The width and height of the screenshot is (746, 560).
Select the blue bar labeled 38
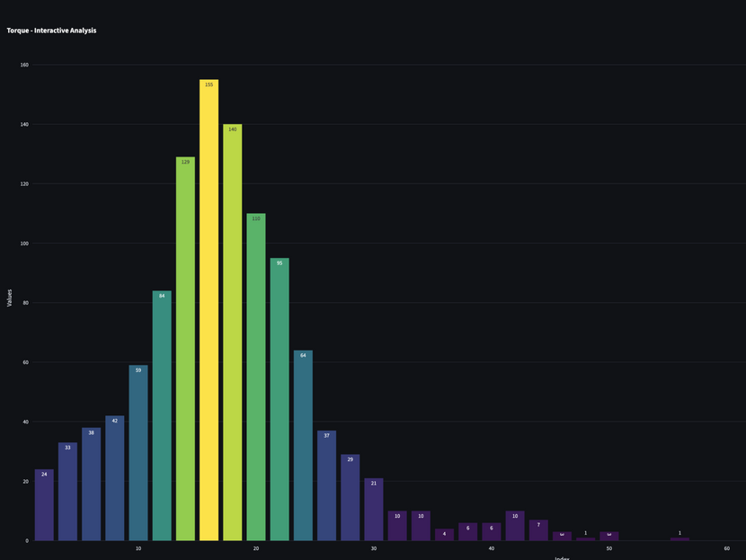click(x=91, y=484)
